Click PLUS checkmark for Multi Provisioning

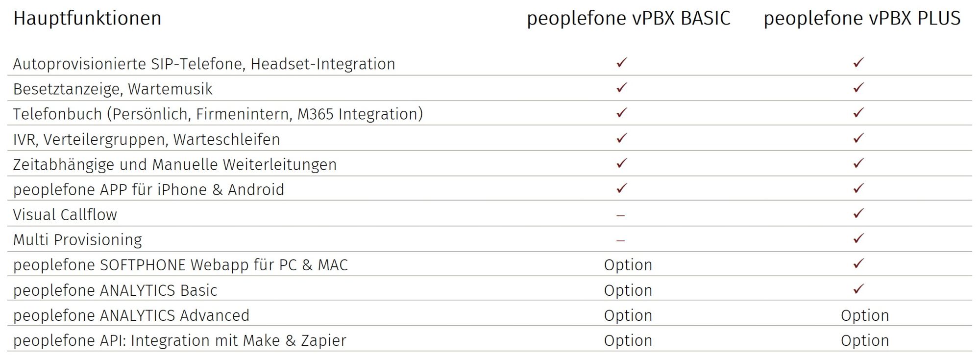(x=858, y=239)
